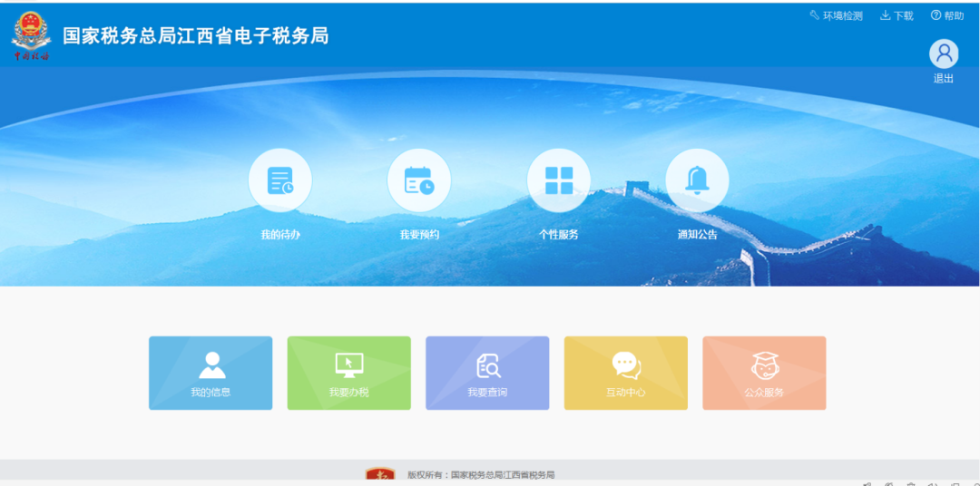Open the blue 我的信息 tile
The image size is (980, 486).
point(211,373)
